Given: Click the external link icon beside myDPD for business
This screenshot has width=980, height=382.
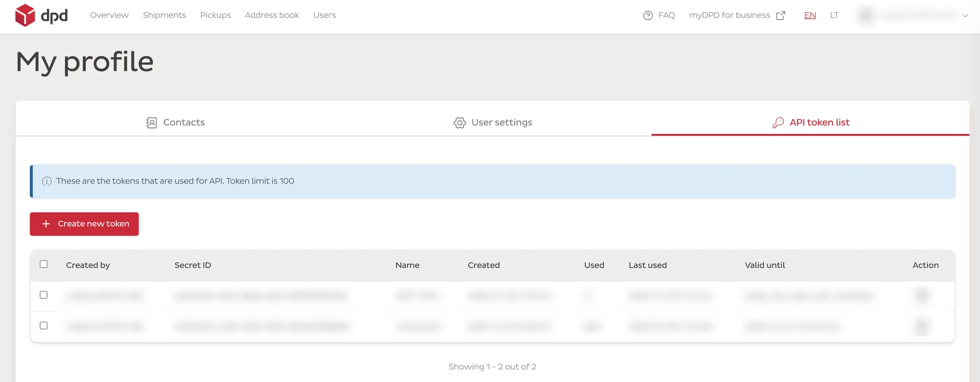Looking at the screenshot, I should point(780,16).
